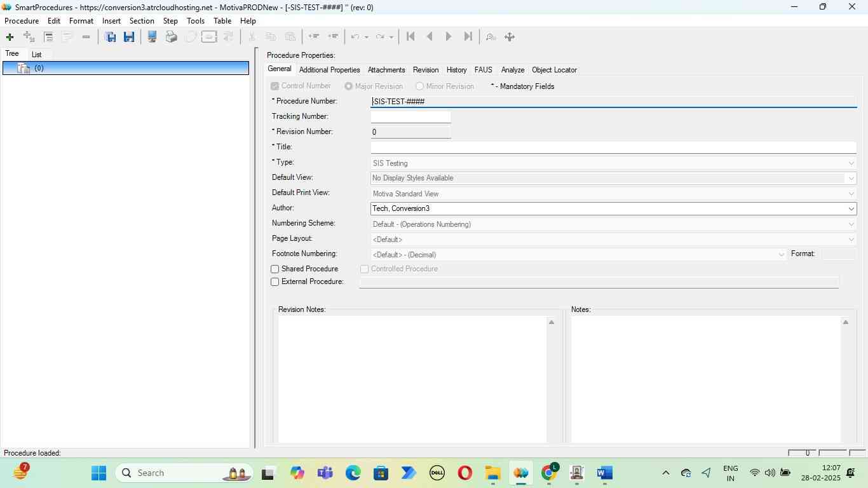Switch to the Additional Properties tab
868x488 pixels.
329,70
